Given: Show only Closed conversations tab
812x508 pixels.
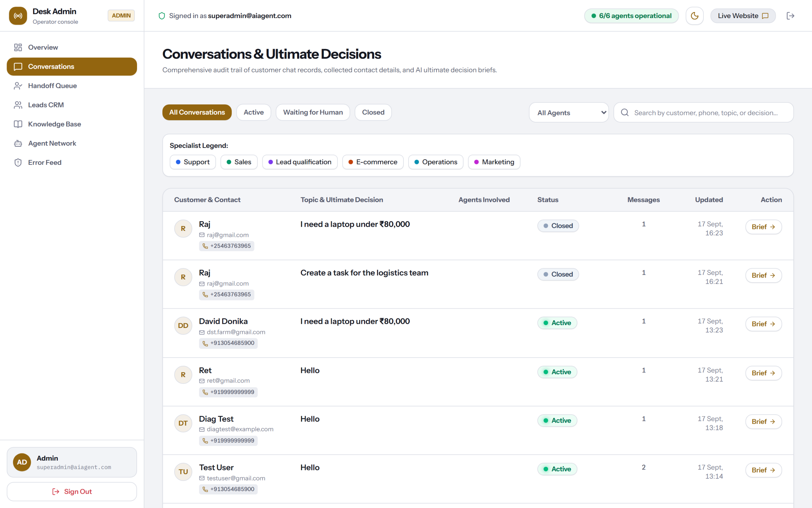Looking at the screenshot, I should pos(373,112).
